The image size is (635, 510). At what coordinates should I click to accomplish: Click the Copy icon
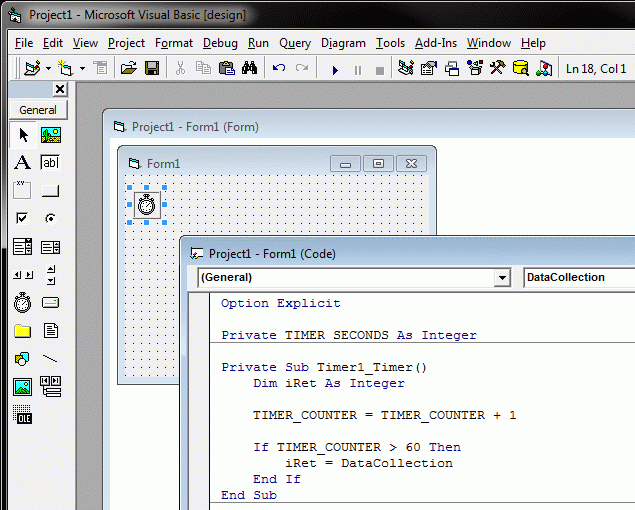coord(203,68)
